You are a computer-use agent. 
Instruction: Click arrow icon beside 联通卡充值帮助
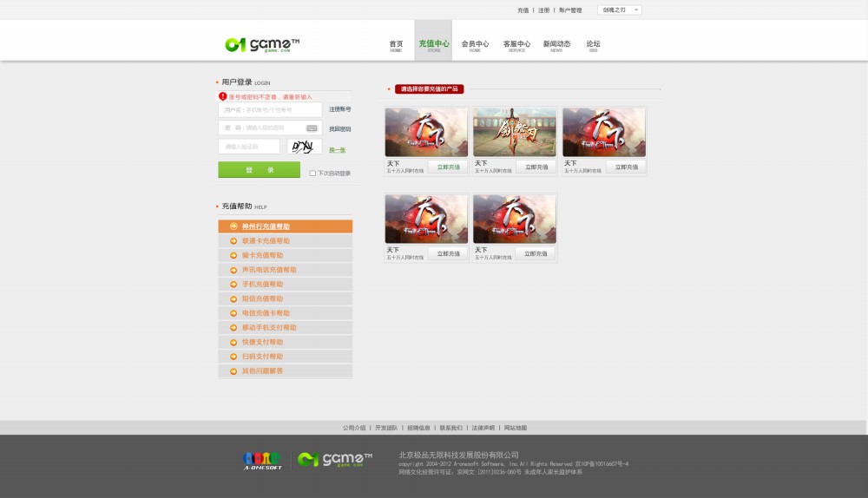point(233,240)
